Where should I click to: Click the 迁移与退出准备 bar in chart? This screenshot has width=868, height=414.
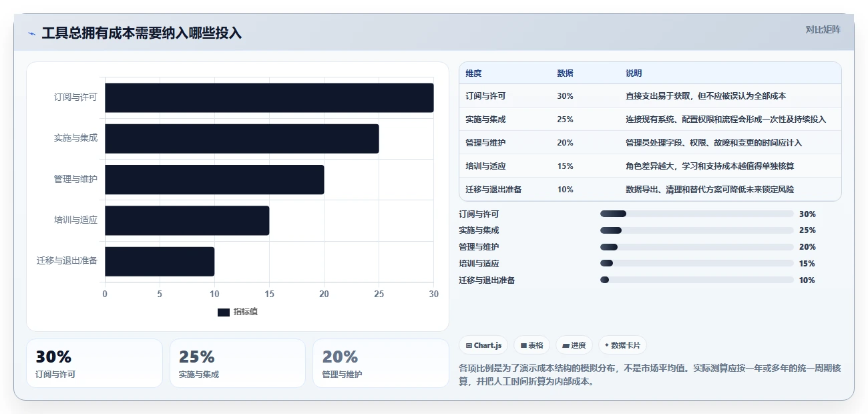pyautogui.click(x=160, y=261)
